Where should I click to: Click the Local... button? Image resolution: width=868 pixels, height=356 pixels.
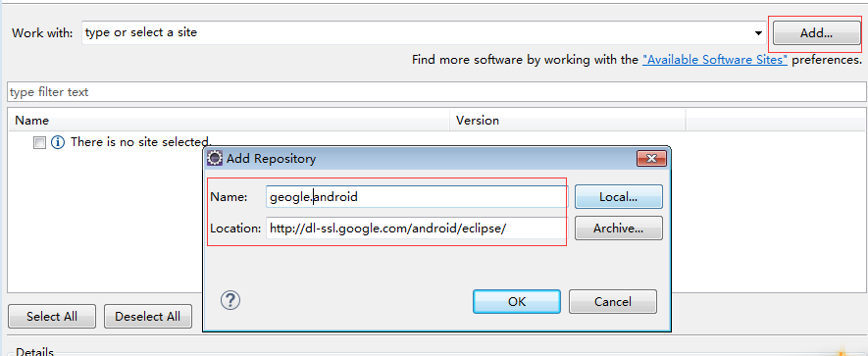[x=618, y=196]
